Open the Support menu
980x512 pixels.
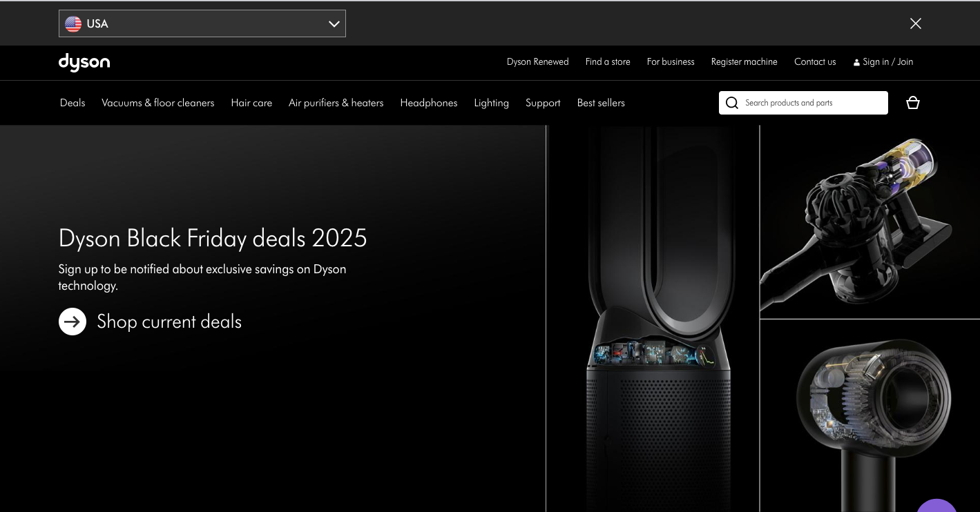tap(543, 103)
